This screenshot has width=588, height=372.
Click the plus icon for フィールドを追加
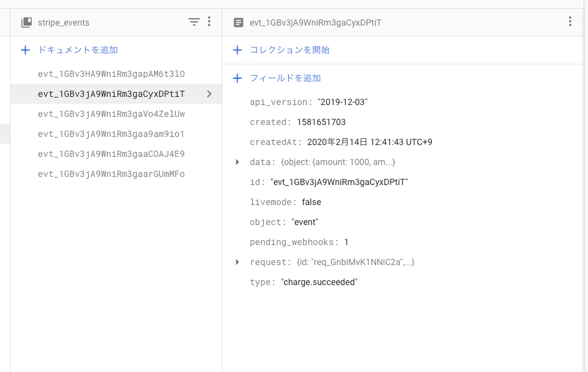237,78
